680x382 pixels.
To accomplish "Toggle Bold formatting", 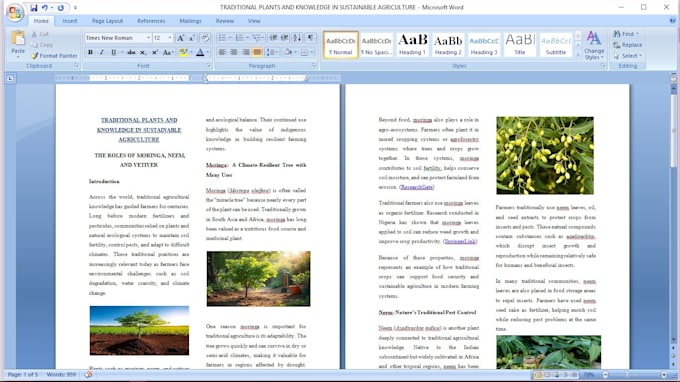I will [90, 52].
